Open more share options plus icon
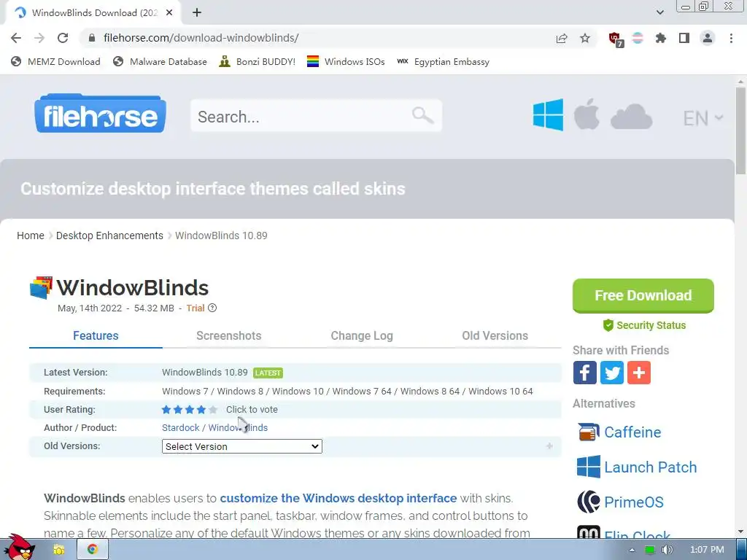The width and height of the screenshot is (747, 560). 639,373
